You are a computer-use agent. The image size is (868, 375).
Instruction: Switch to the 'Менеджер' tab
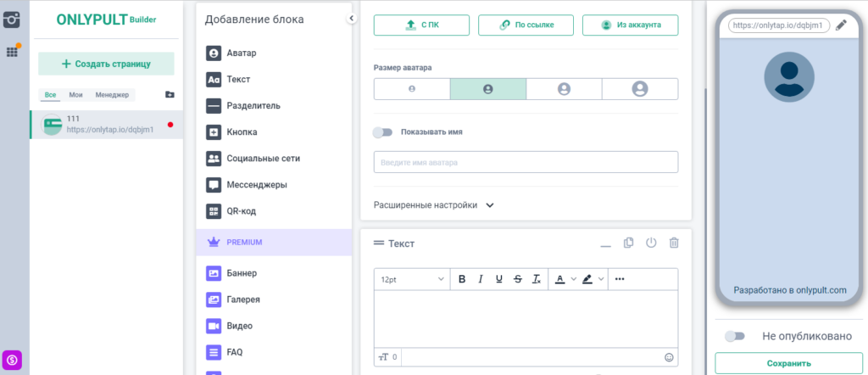(112, 95)
